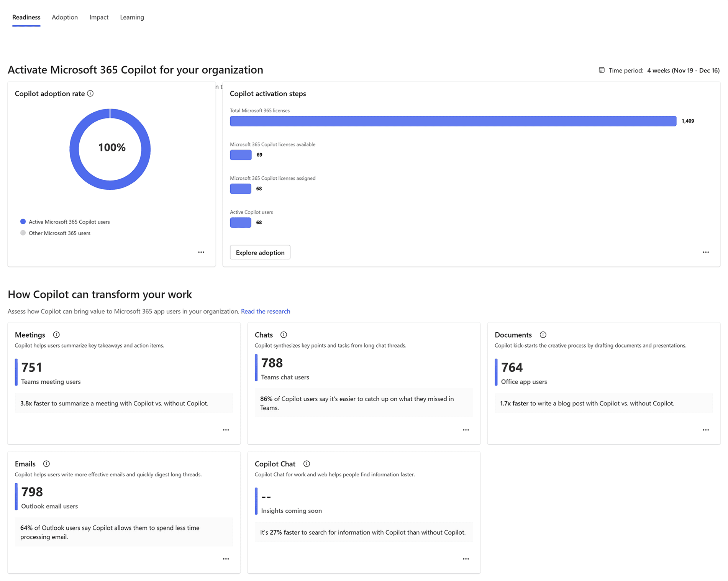Click info icon beside Copilot adoption rate
Image resolution: width=728 pixels, height=581 pixels.
(x=90, y=94)
